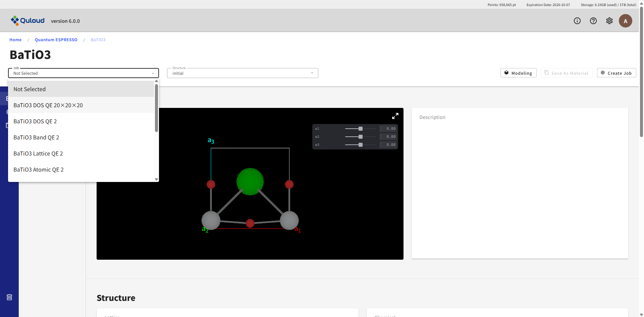The width and height of the screenshot is (644, 317).
Task: Click the Home breadcrumb link
Action: click(15, 40)
